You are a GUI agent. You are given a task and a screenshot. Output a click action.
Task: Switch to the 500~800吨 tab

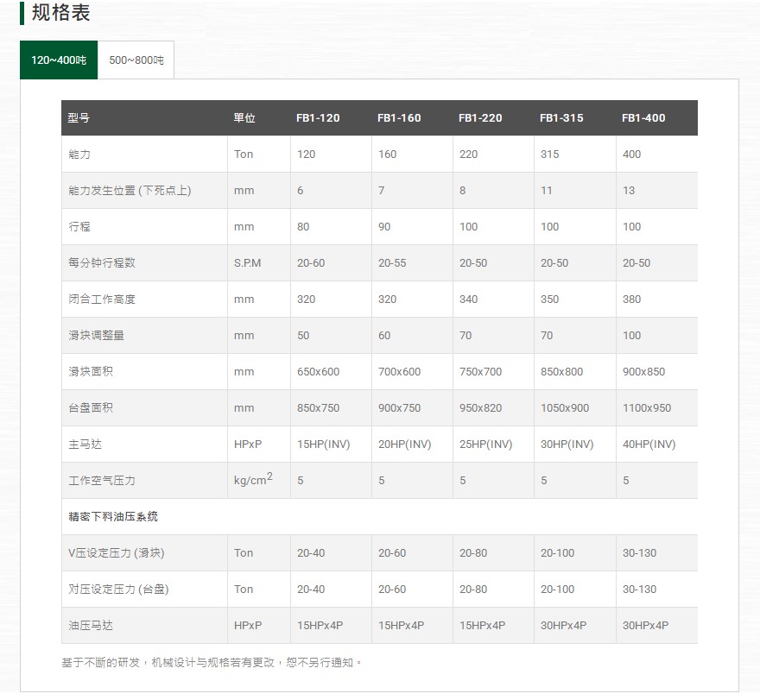136,60
